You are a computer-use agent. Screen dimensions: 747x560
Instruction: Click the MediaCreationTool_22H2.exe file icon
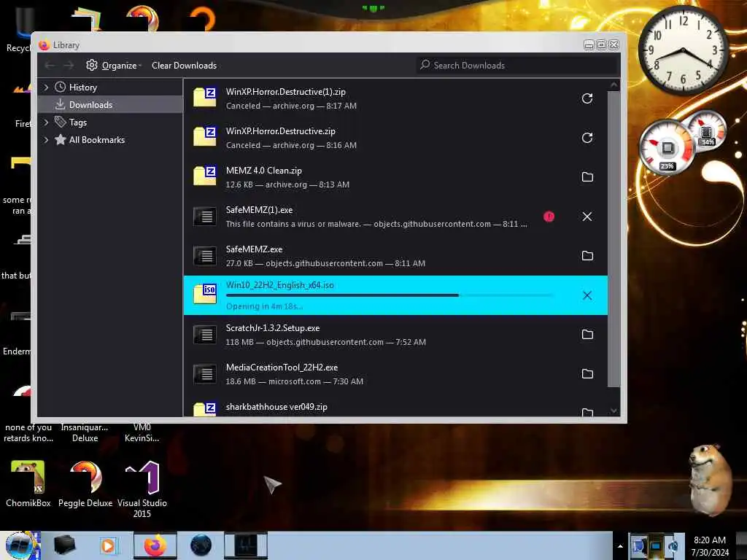(205, 374)
